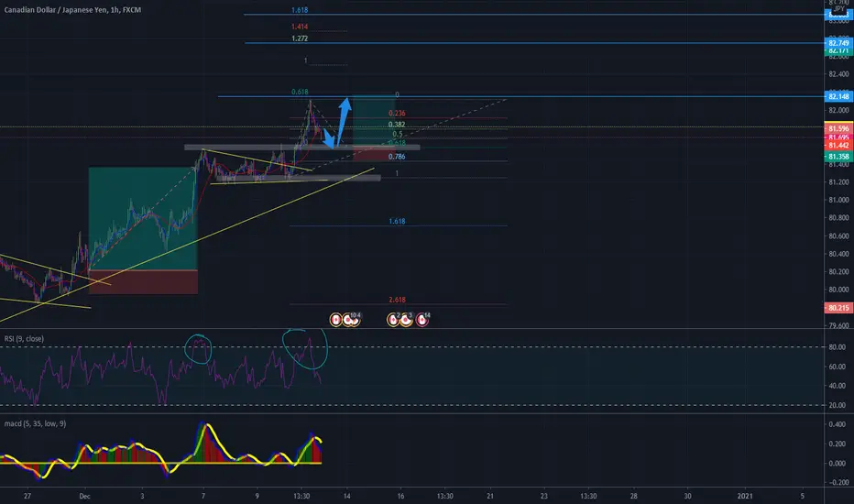Open the JPY currency label on price scale
The width and height of the screenshot is (854, 504).
click(x=838, y=9)
